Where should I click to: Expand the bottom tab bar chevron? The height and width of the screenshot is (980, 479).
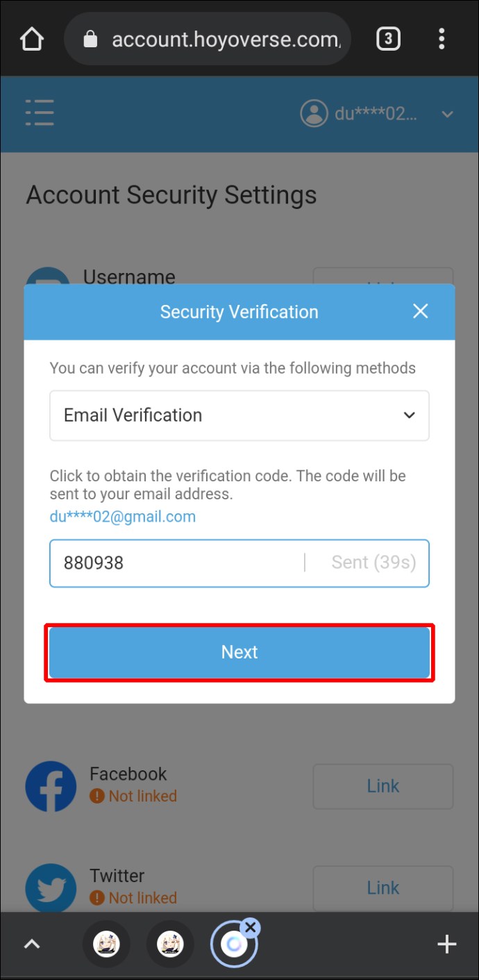tap(33, 944)
